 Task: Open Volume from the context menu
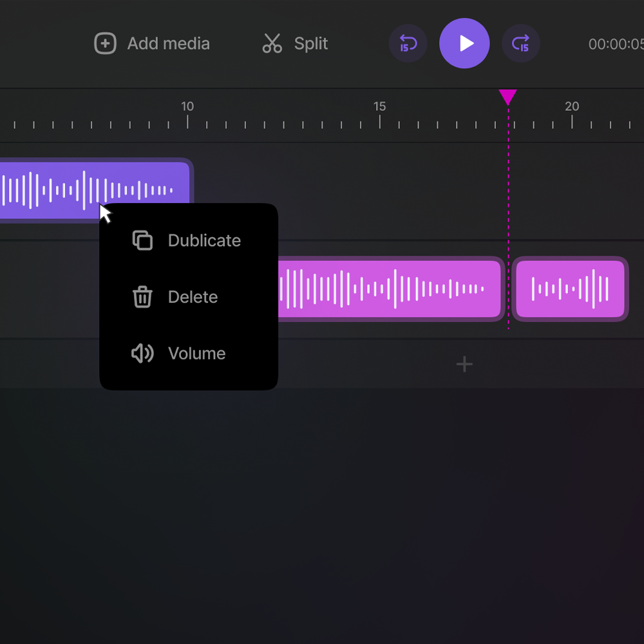(196, 353)
